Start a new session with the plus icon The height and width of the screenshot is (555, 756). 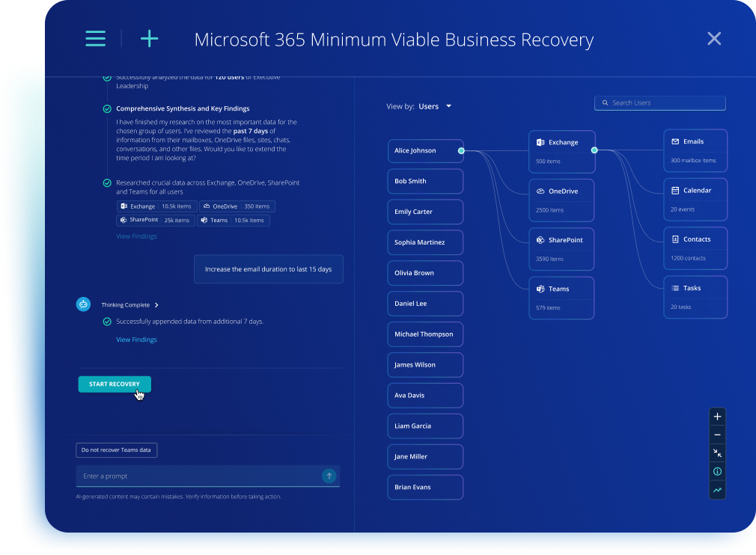pyautogui.click(x=149, y=38)
